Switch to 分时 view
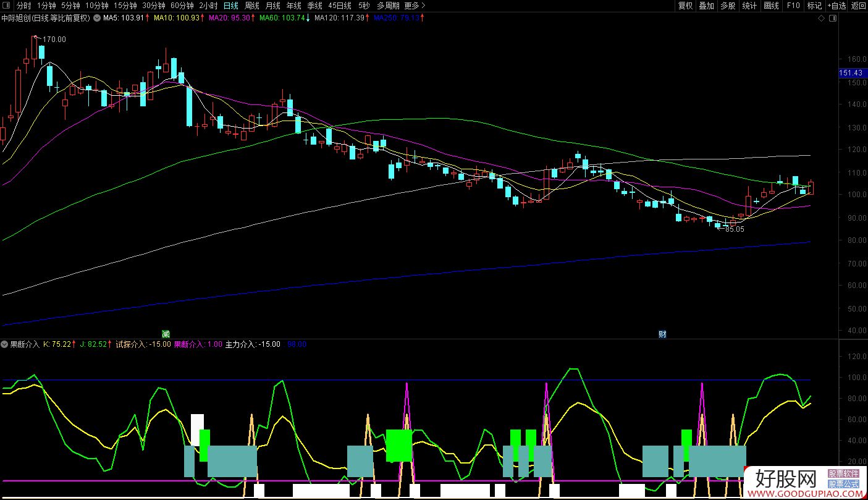The image size is (868, 500). (23, 6)
